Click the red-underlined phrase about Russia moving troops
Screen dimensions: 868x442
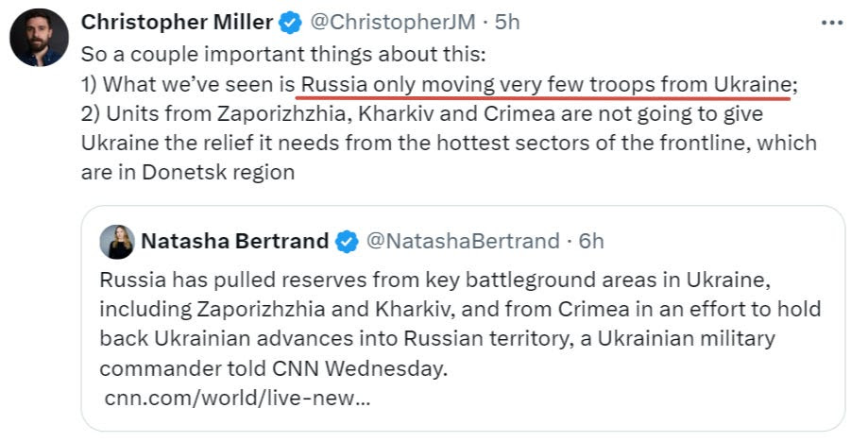click(545, 85)
